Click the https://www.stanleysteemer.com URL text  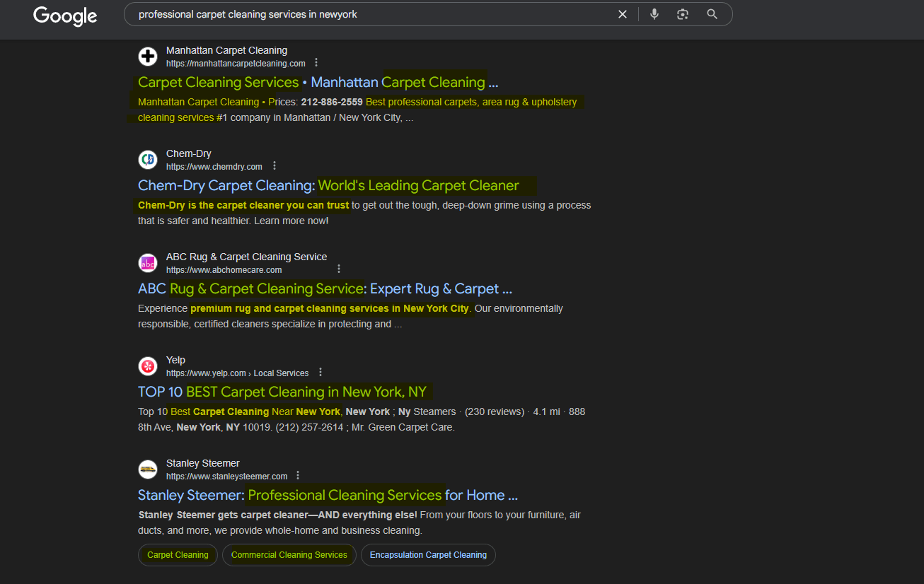[227, 477]
